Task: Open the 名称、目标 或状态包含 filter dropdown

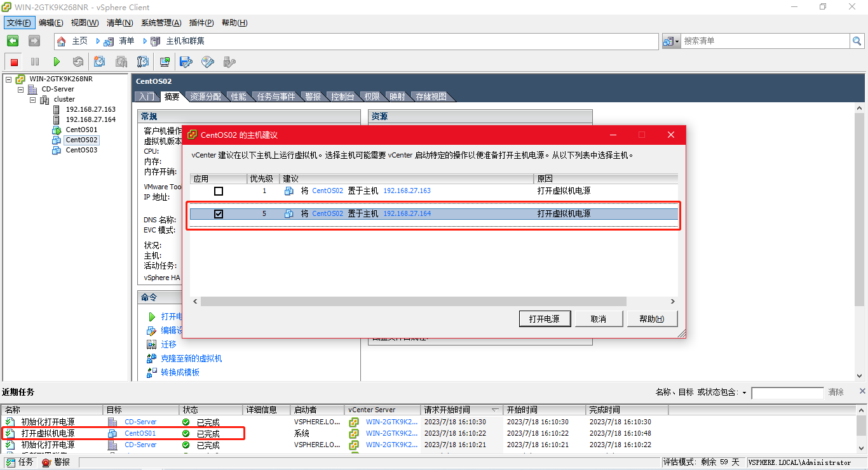Action: (745, 393)
